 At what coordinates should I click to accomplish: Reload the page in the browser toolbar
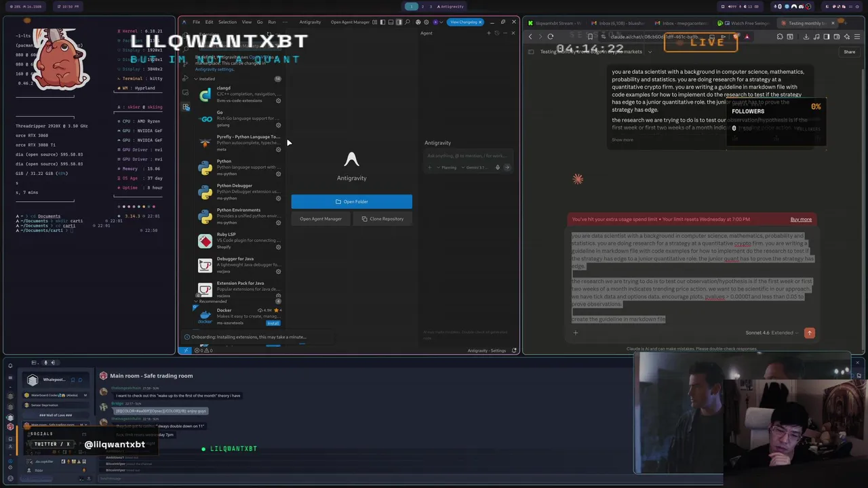pyautogui.click(x=550, y=37)
